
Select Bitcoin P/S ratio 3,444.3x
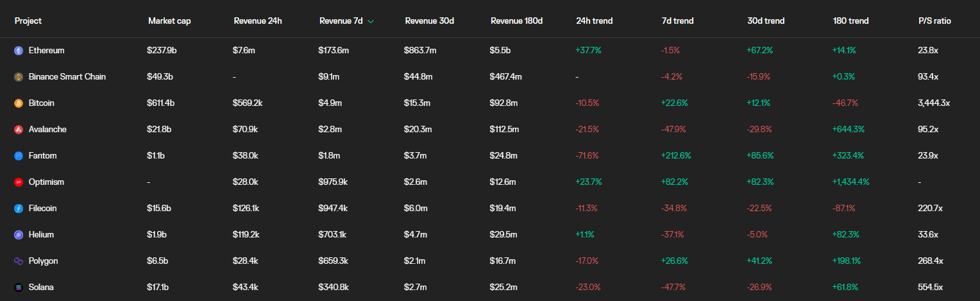coord(934,103)
